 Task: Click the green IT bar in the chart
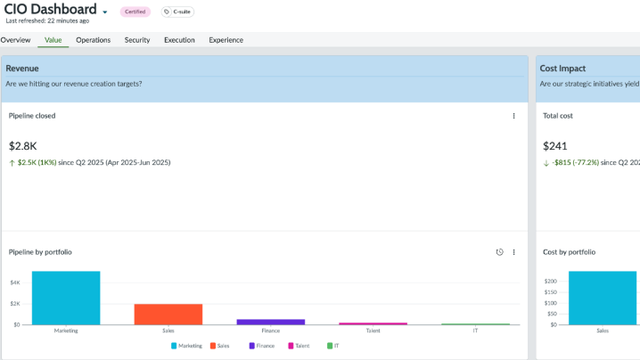(476, 324)
